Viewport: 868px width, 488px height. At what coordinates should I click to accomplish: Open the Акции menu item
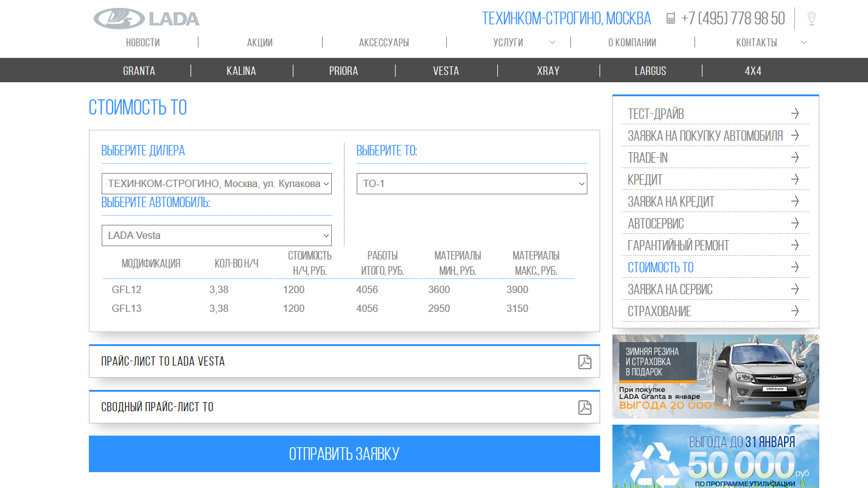(x=260, y=43)
